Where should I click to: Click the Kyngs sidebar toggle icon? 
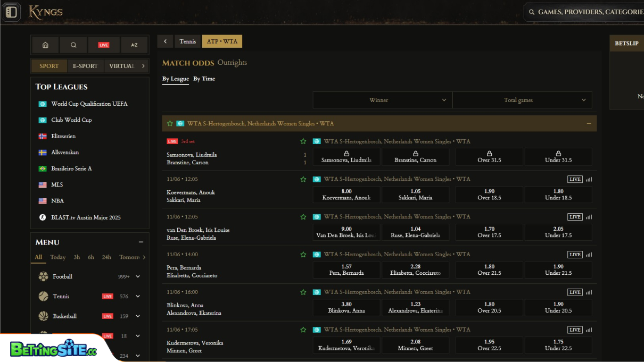pos(11,12)
